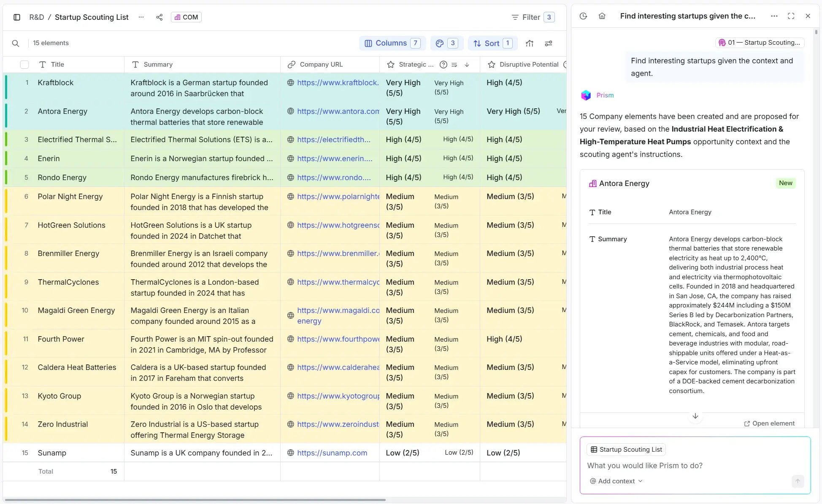
Task: Click the HotGreen Solutions summary cell
Action: [x=202, y=230]
